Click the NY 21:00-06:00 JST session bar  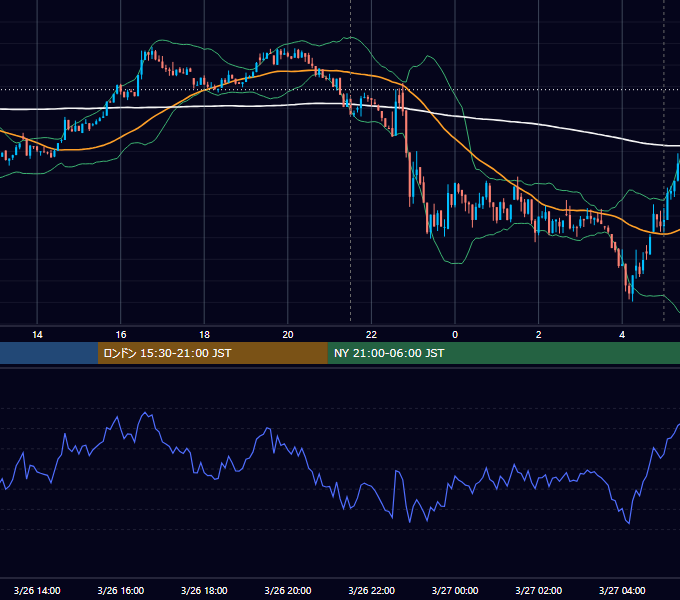tap(503, 353)
